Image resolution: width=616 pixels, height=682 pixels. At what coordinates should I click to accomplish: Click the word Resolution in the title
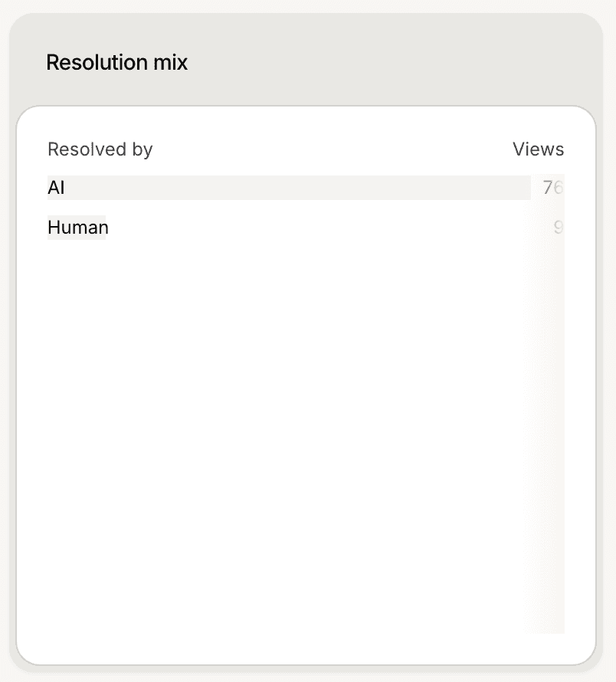(x=97, y=62)
